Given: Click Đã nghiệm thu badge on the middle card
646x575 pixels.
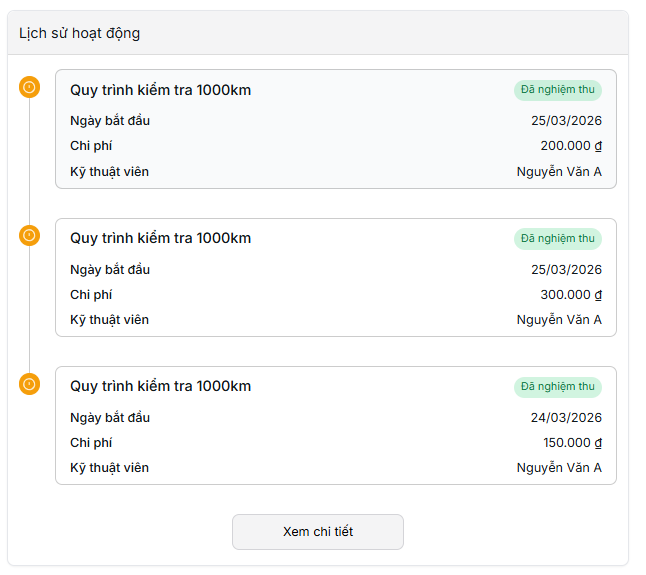Looking at the screenshot, I should coord(558,238).
